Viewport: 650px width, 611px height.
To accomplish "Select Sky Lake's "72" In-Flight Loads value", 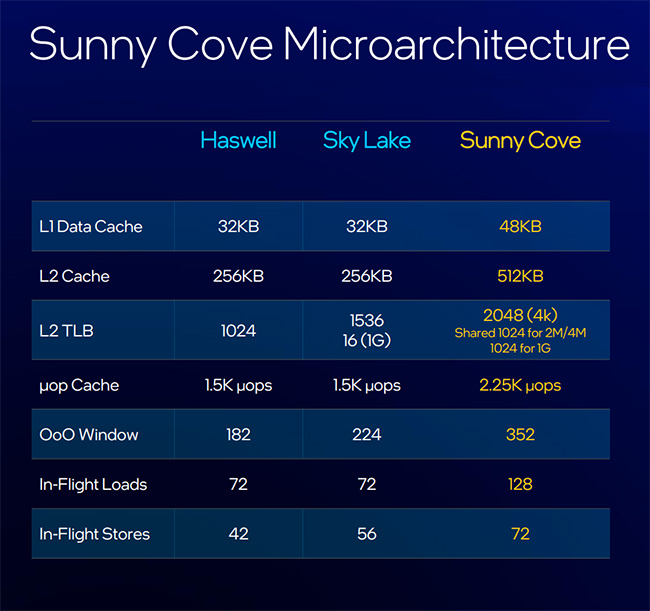I will tap(367, 484).
